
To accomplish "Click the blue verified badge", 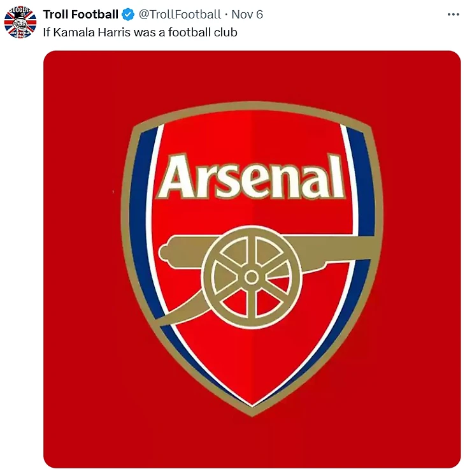I will 128,14.
